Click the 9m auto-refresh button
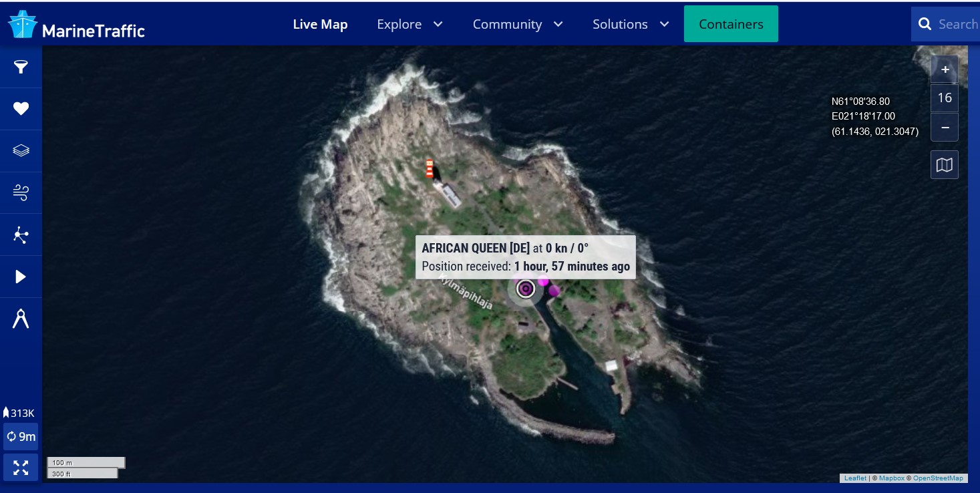Viewport: 980px width, 493px height. tap(21, 437)
